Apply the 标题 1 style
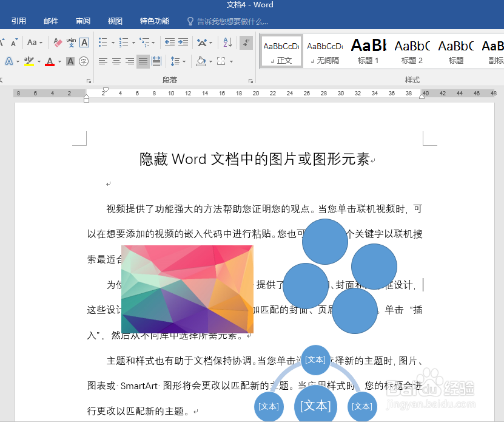The width and height of the screenshot is (504, 422). point(368,52)
